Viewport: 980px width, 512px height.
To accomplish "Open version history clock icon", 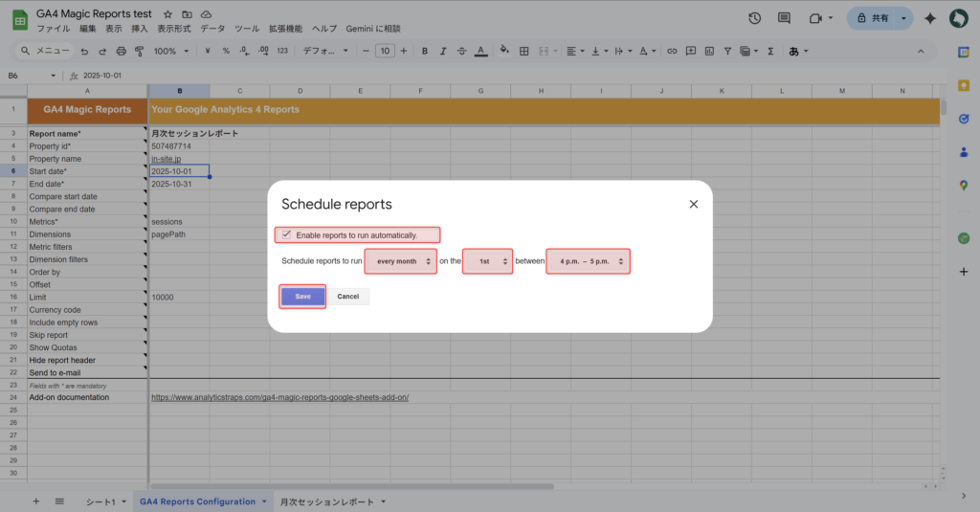I will click(x=755, y=18).
